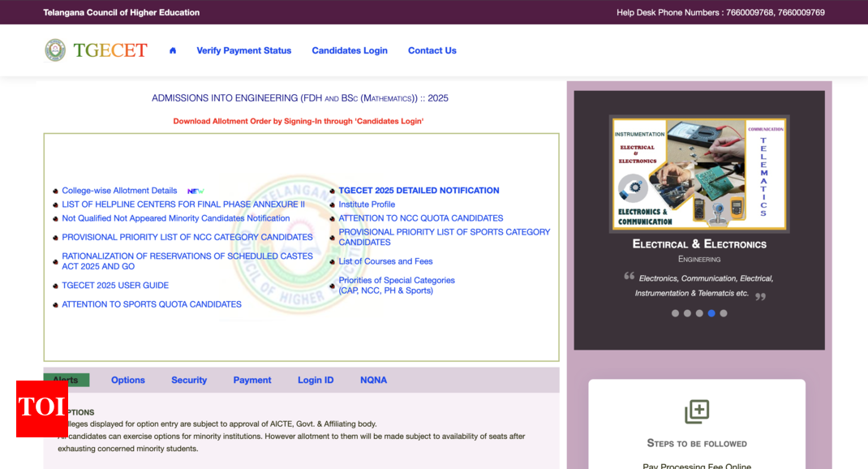This screenshot has height=469, width=868.
Task: Open Provisional Priority List of NCC Candidates
Action: click(187, 237)
